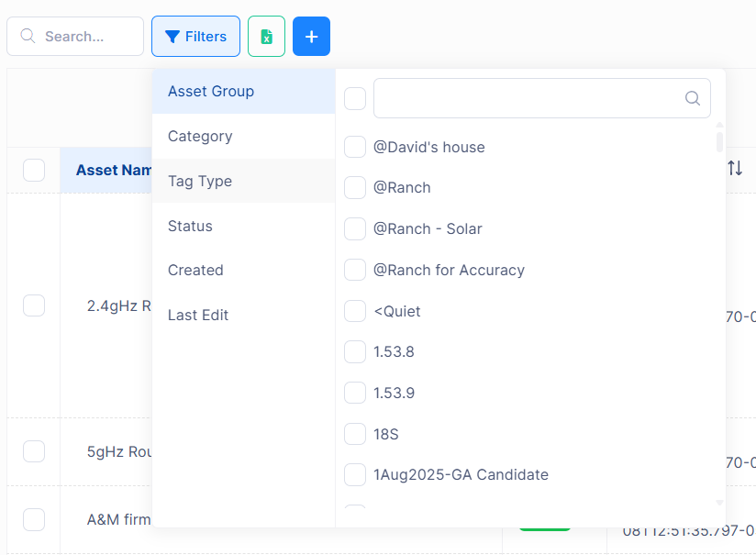Open the Filters button

point(195,37)
